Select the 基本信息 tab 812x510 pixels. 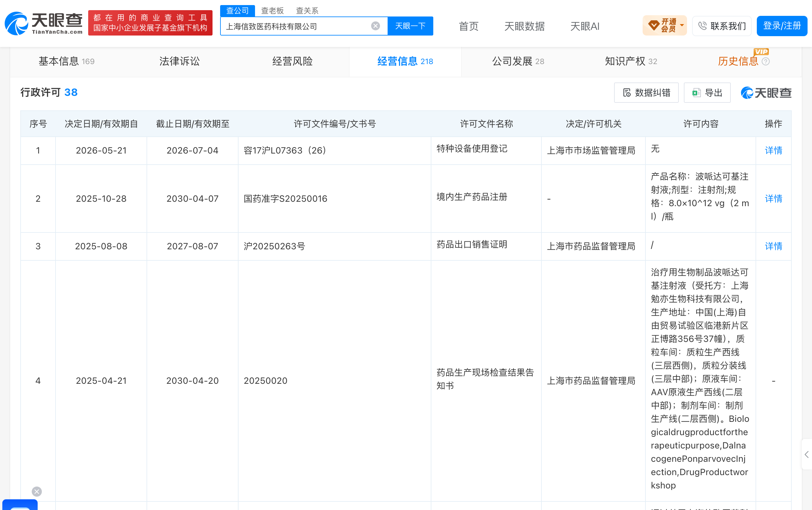[66, 61]
